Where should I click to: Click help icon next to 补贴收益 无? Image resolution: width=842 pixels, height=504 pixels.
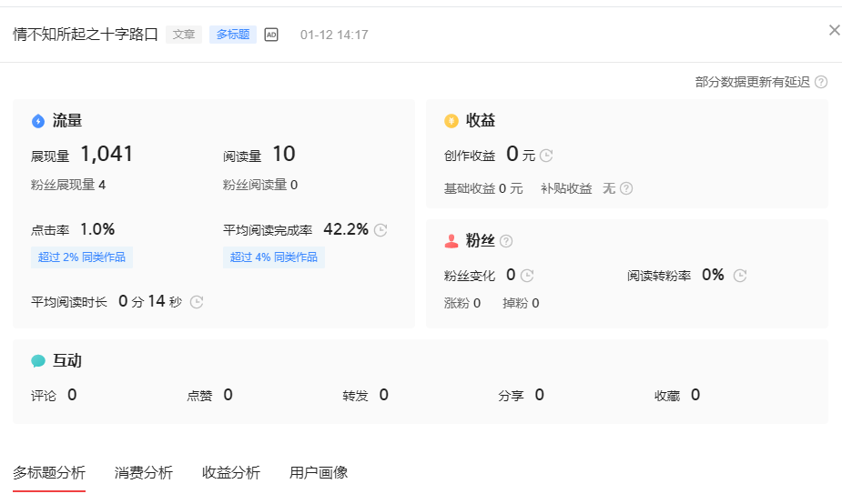pyautogui.click(x=626, y=188)
